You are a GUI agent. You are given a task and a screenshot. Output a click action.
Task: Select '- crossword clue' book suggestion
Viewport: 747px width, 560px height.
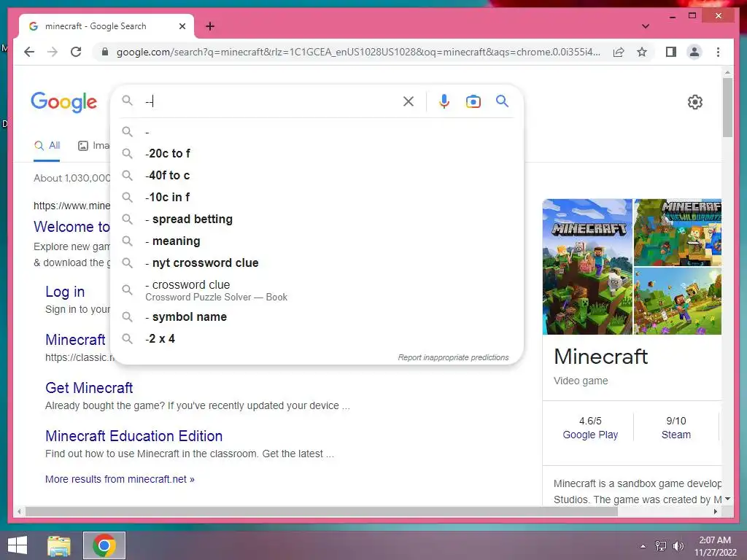click(317, 290)
